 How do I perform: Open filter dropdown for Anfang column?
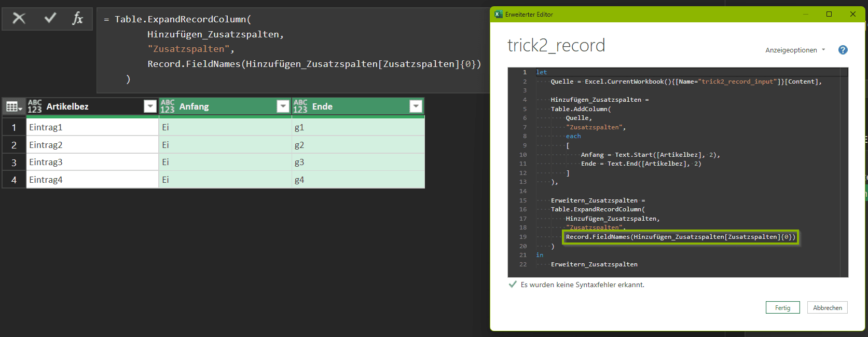pos(283,106)
